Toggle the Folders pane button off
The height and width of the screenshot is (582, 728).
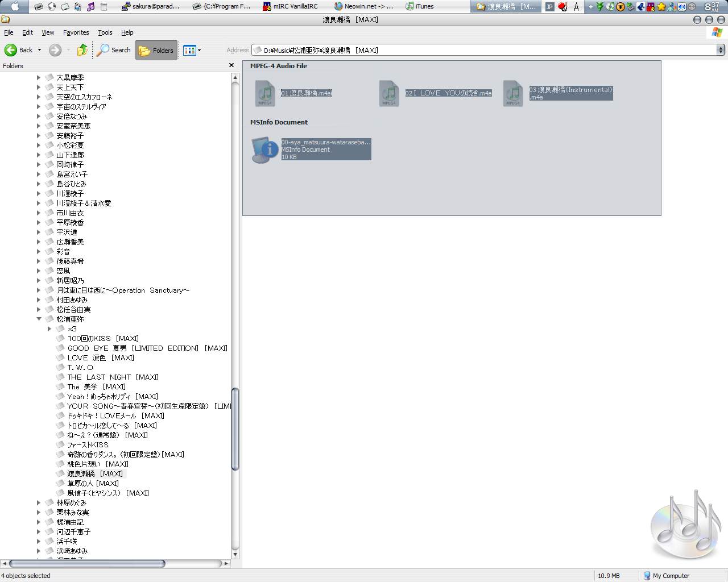(x=156, y=50)
